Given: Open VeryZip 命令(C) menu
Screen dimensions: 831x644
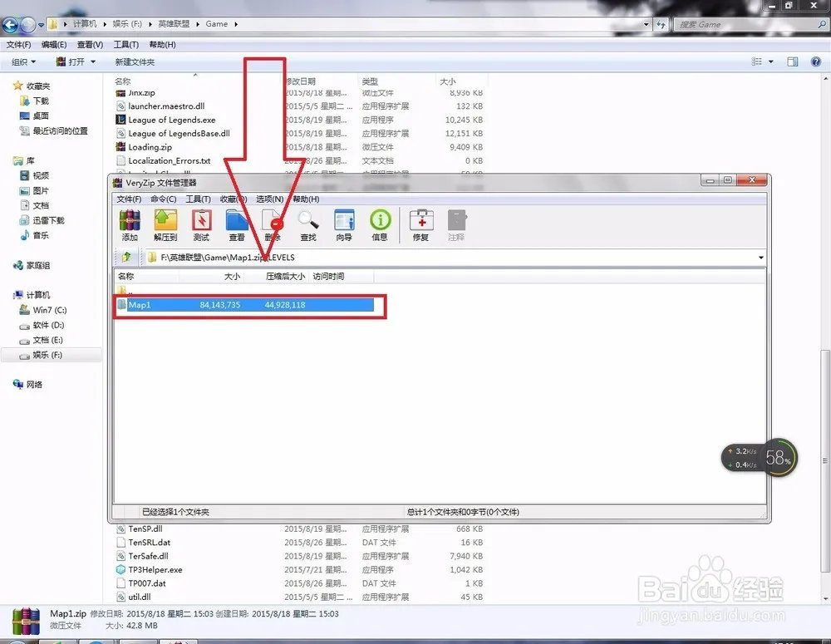Looking at the screenshot, I should tap(163, 199).
